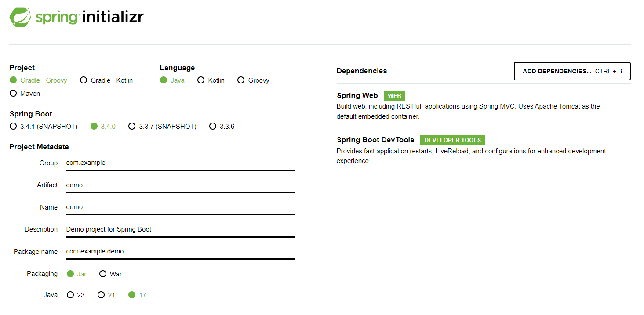The image size is (644, 315).
Task: Select Gradle - Groovy project type
Action: pos(38,80)
